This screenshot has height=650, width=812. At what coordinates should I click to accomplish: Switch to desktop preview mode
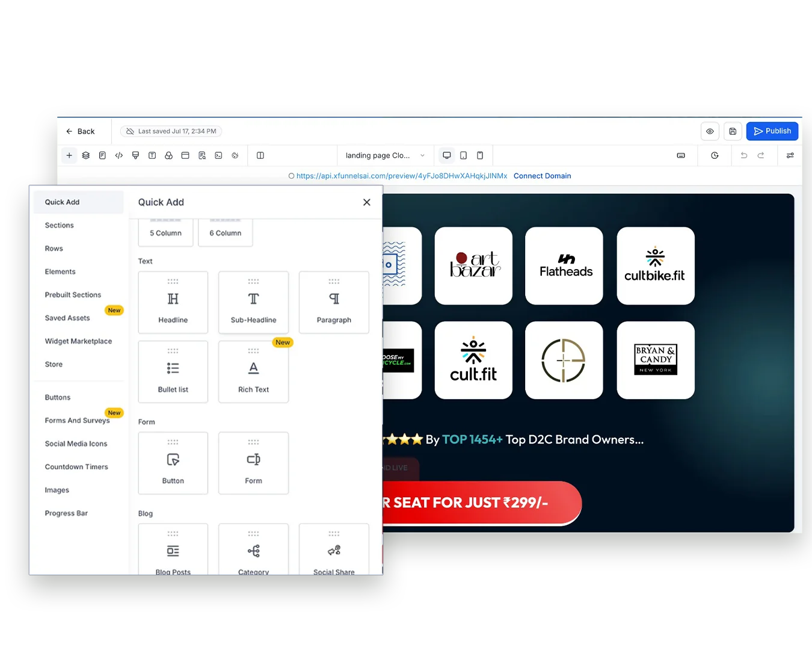click(447, 155)
